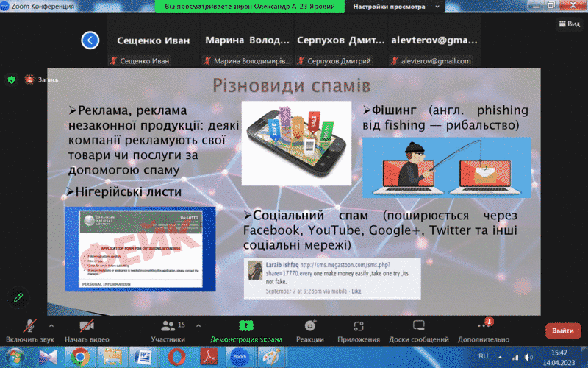Expand audio options arrow next to microphone
This screenshot has width=588, height=368.
click(51, 324)
